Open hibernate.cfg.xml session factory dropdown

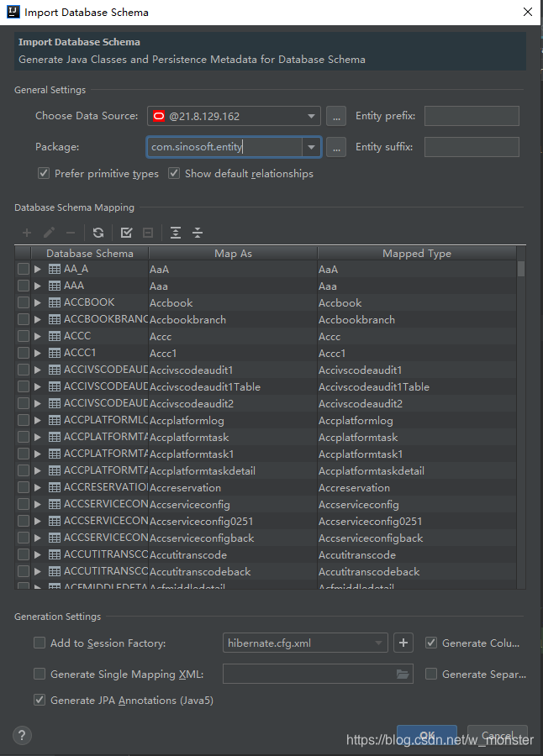[378, 643]
